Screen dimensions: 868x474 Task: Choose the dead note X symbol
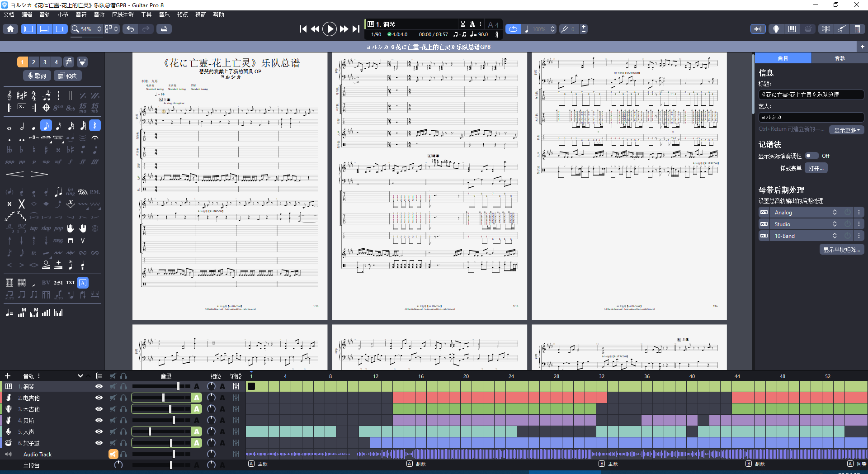click(21, 204)
